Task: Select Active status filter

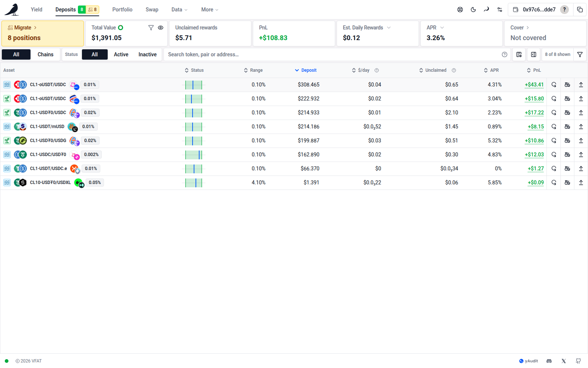Action: 121,54
